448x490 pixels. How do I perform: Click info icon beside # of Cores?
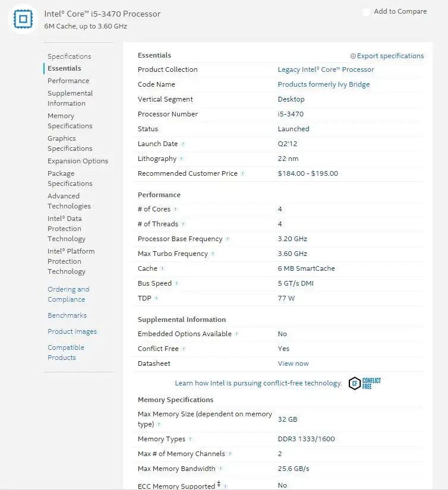click(175, 209)
